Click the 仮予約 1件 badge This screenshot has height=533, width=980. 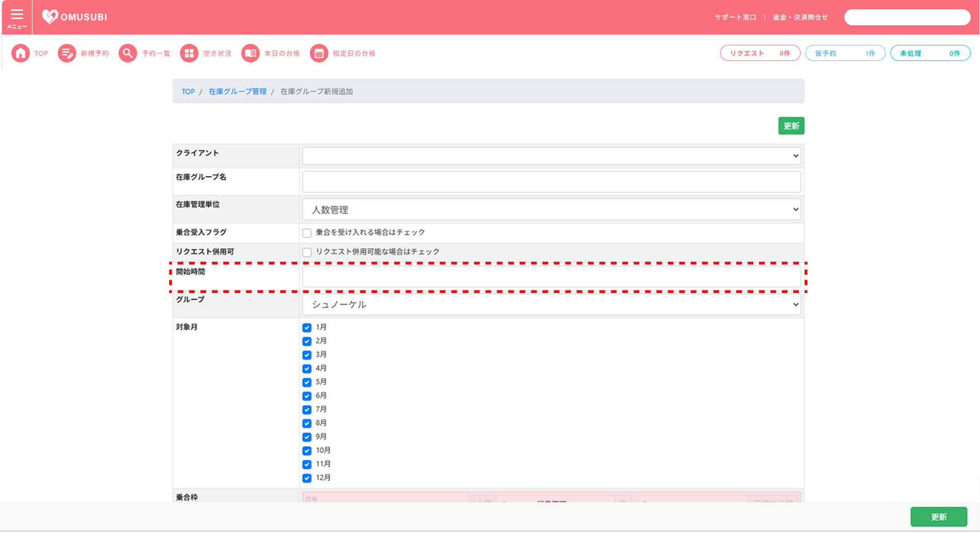click(845, 53)
